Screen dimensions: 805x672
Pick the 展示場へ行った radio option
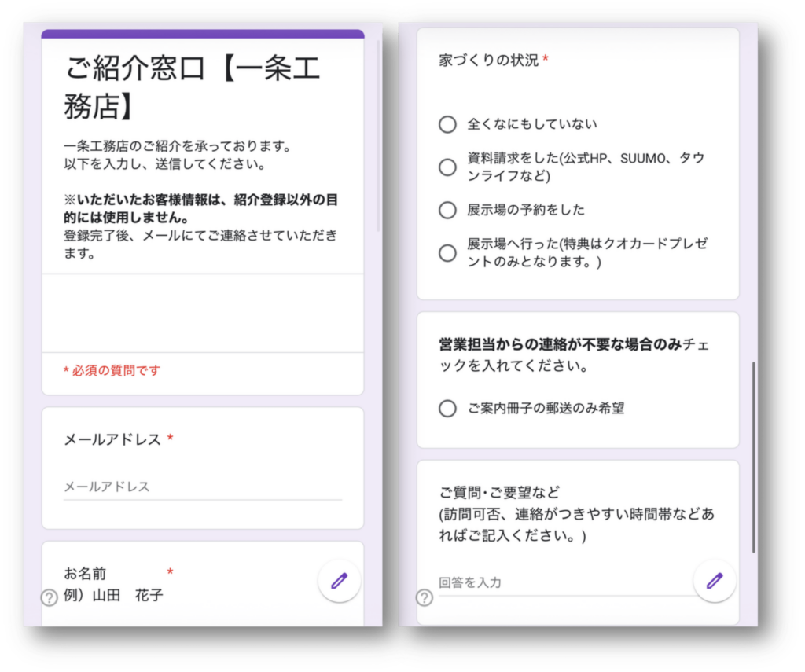(447, 252)
